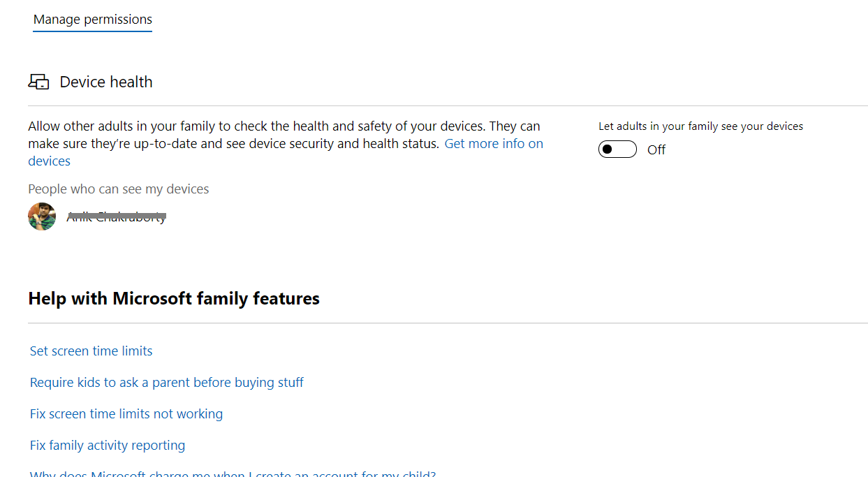Enable Let adults see your devices toggle
Viewport: 868px width, 477px height.
click(x=617, y=149)
